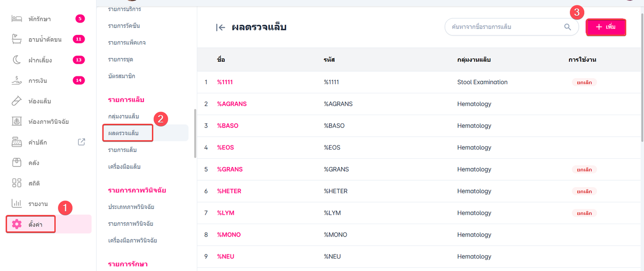
Task: Click the box icon for คลัง
Action: (x=17, y=162)
